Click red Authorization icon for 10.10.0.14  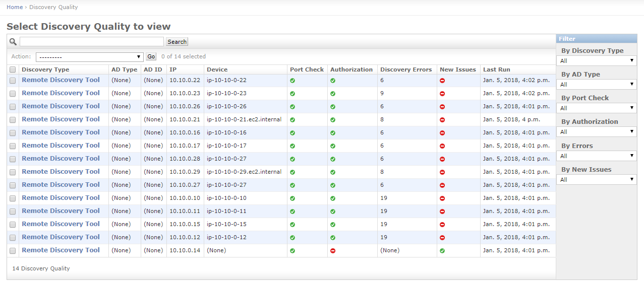[333, 251]
